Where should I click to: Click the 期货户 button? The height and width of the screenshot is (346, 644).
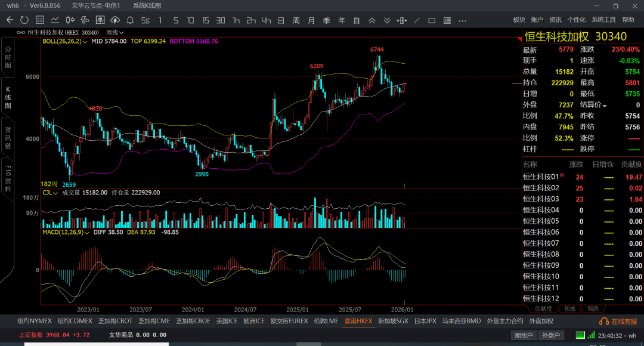click(524, 335)
